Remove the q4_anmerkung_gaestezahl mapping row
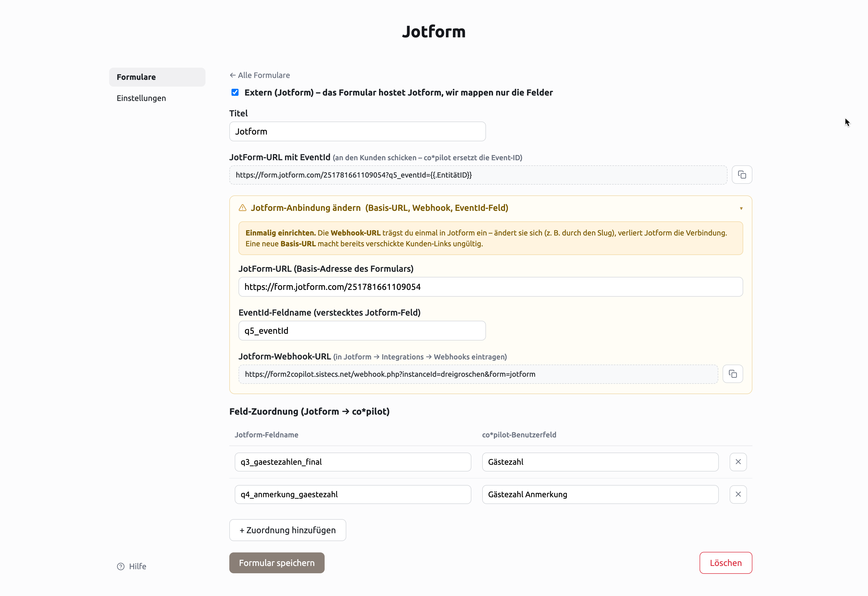 tap(738, 494)
